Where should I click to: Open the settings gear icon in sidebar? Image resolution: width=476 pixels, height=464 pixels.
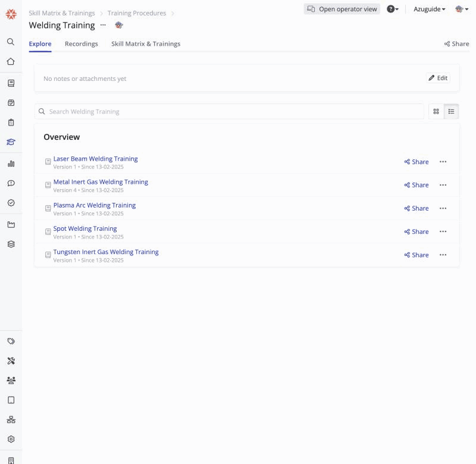[11, 439]
